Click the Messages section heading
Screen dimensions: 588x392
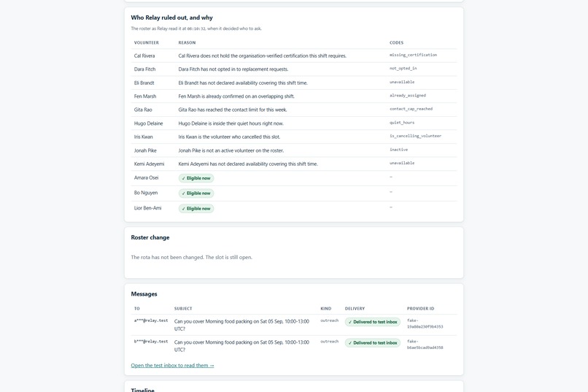point(144,294)
